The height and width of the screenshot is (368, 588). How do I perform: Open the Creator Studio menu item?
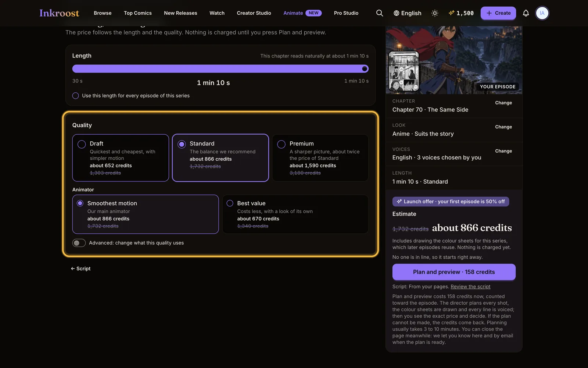click(x=254, y=13)
